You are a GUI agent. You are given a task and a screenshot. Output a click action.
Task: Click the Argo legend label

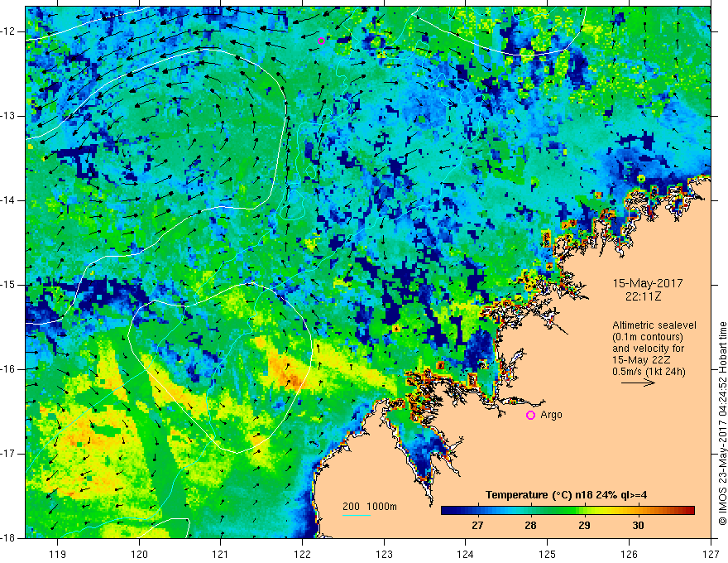(551, 415)
